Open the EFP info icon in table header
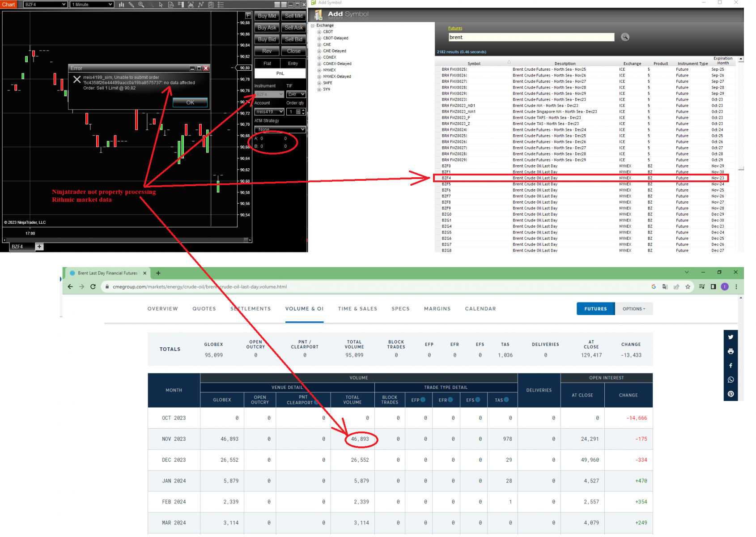 [423, 400]
